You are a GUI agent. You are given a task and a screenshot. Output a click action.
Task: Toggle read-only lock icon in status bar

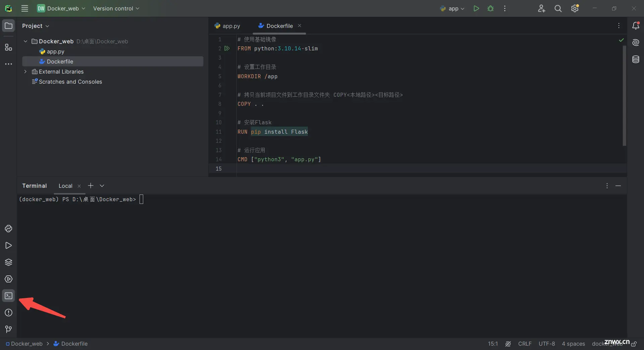(634, 344)
